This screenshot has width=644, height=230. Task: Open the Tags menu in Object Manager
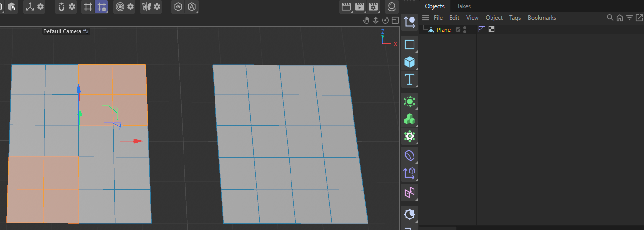pyautogui.click(x=515, y=18)
